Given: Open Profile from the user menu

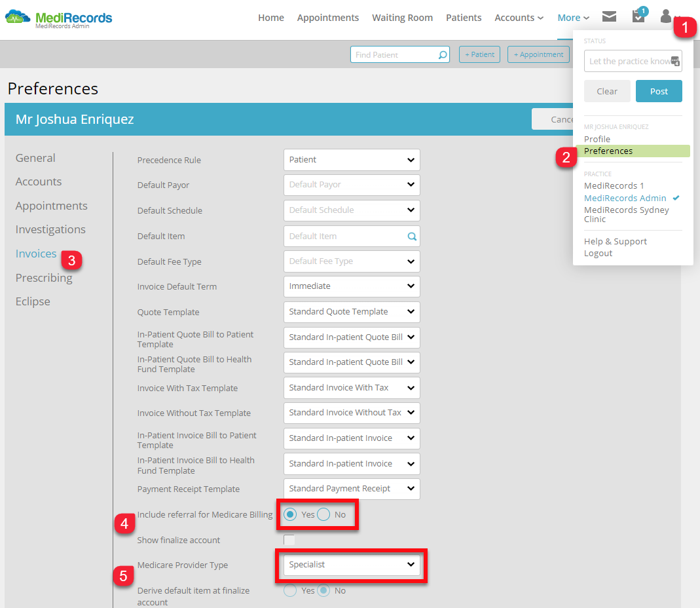Looking at the screenshot, I should [x=597, y=139].
